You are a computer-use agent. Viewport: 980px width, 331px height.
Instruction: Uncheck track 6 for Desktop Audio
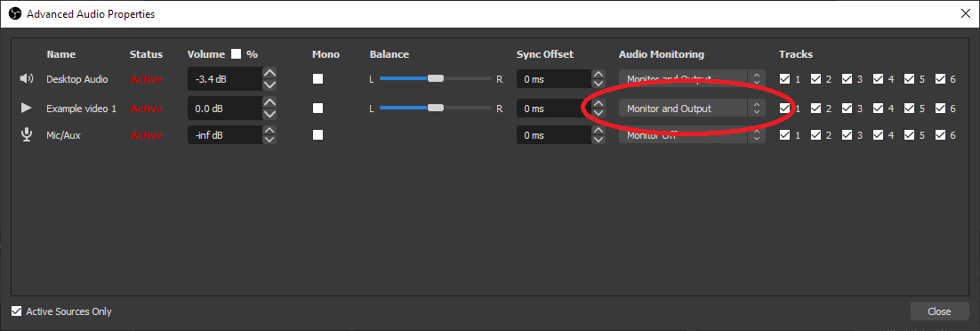tap(940, 79)
